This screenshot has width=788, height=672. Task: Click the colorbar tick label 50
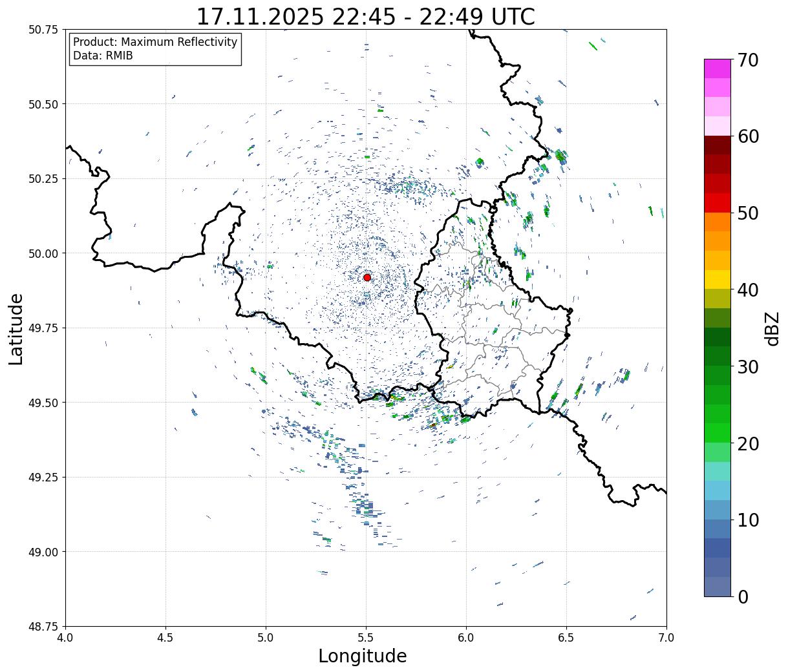pos(747,213)
